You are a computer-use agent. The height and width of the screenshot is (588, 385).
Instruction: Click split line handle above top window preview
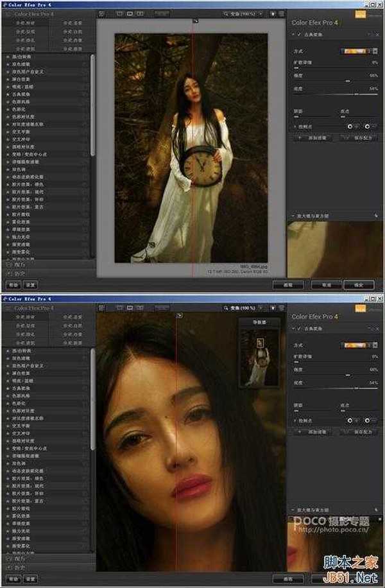click(195, 21)
